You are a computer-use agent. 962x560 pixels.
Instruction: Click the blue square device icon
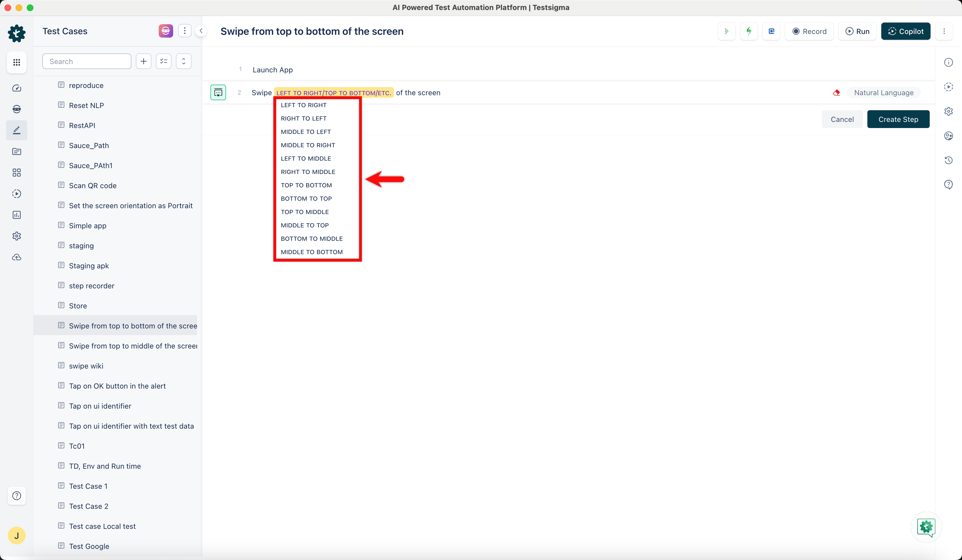(x=772, y=31)
